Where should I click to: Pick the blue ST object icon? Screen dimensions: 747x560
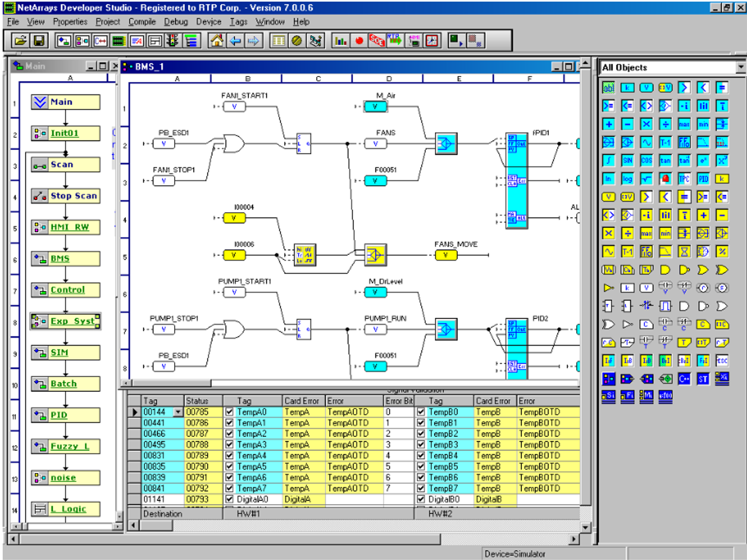click(703, 379)
